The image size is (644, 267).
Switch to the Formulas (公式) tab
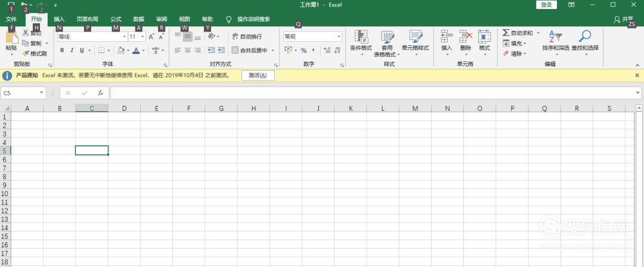pos(116,19)
